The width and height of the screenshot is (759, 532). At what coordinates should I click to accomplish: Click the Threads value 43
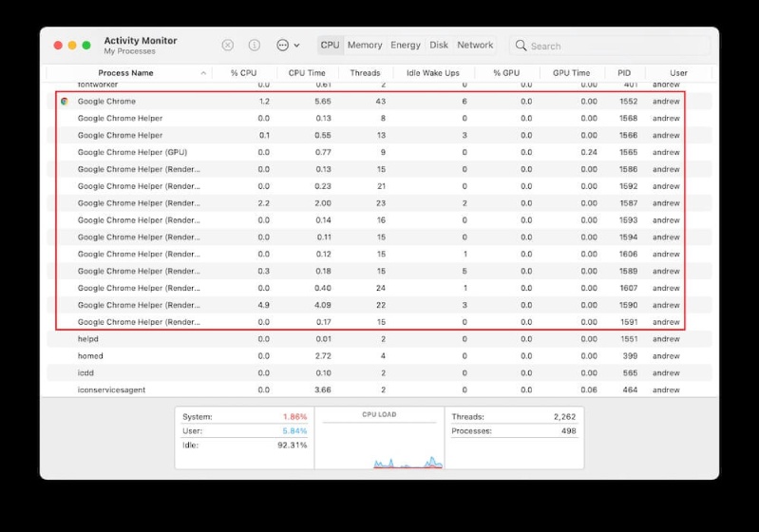(x=381, y=101)
